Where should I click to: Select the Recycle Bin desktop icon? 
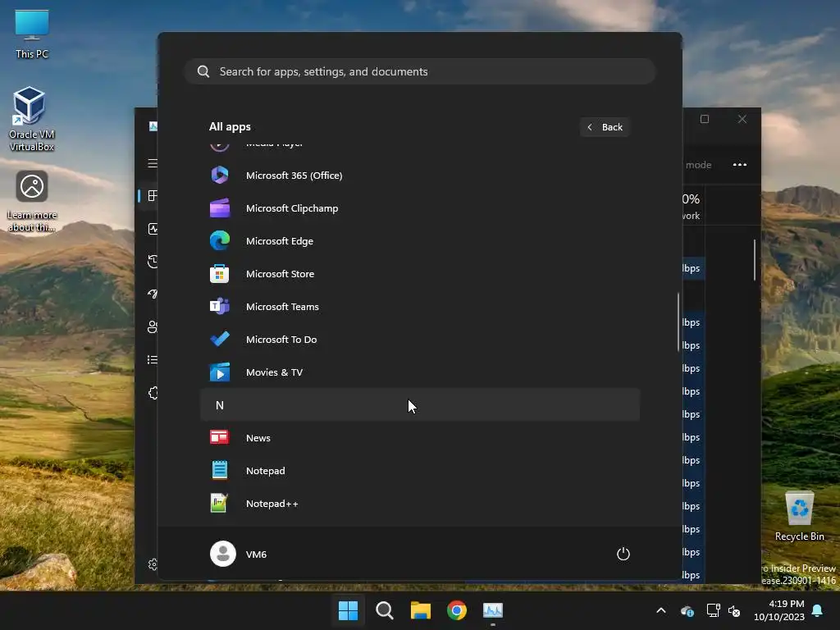click(x=799, y=517)
